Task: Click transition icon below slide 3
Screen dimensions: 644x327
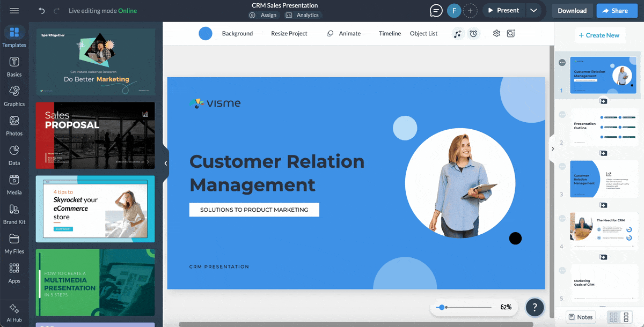Action: 603,205
